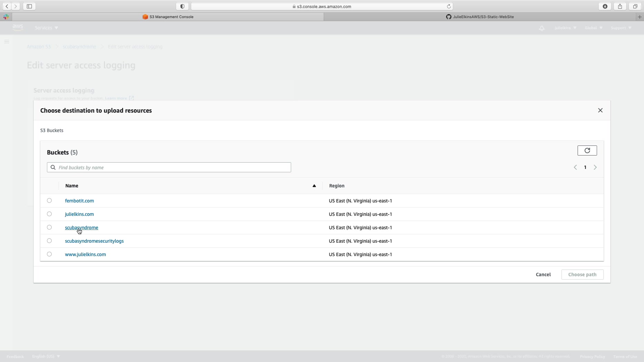644x362 pixels.
Task: Show Safari downloads
Action: pos(605,6)
